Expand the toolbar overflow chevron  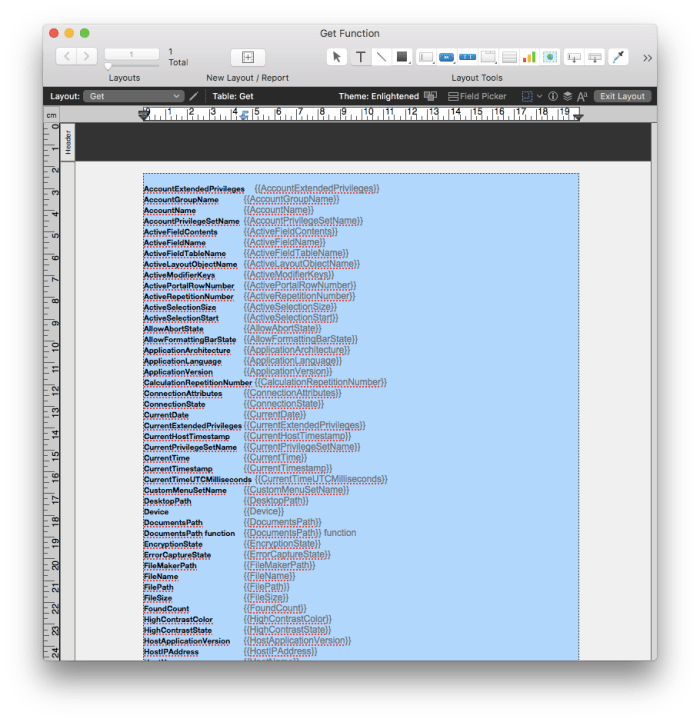coord(647,57)
